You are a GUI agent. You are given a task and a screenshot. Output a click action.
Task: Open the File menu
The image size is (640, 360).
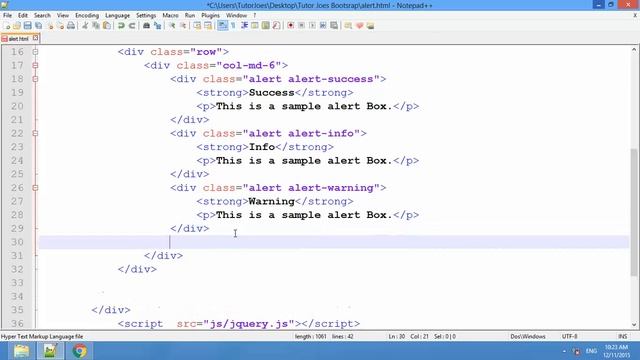[7, 16]
